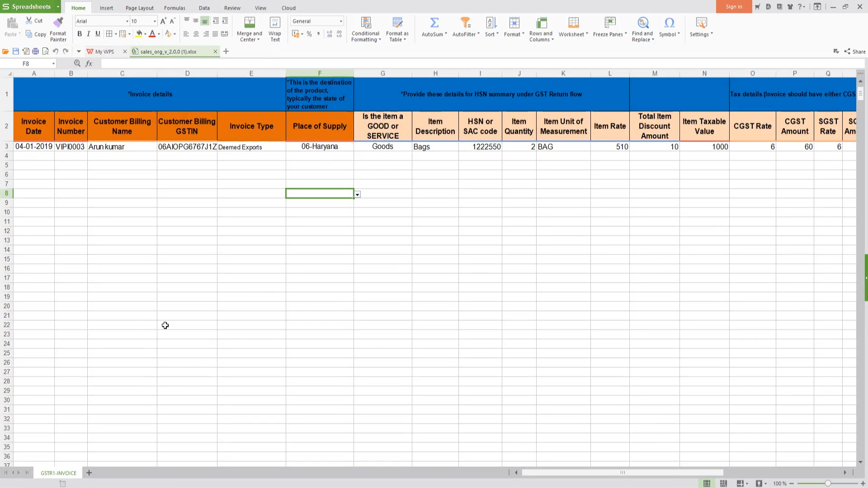This screenshot has width=868, height=488.
Task: Click the Rows and Columns icon
Action: click(x=541, y=23)
